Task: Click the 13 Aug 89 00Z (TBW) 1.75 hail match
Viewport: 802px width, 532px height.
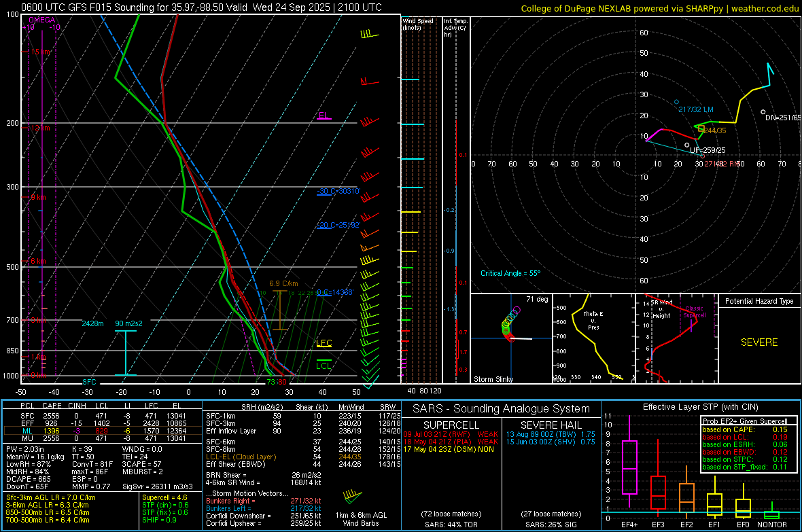Action: 551,434
